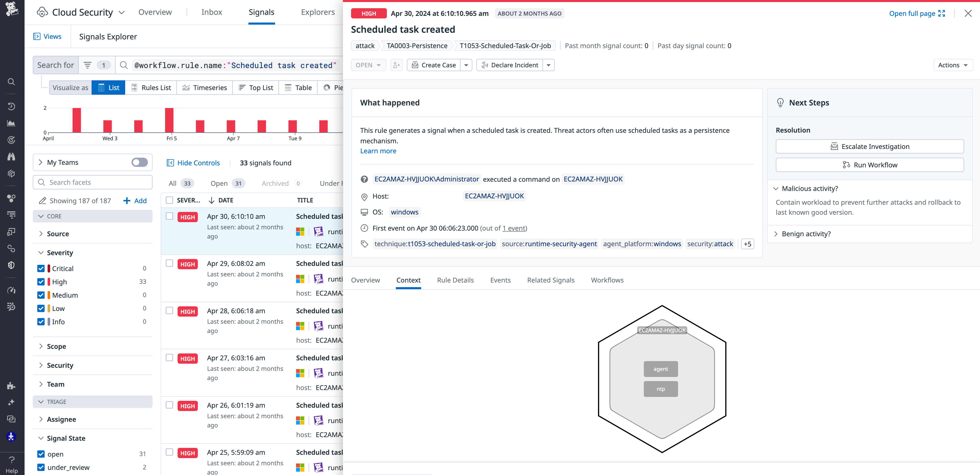Select the security shield icon in the sidebar
Viewport: 980px width, 475px height.
pos(12,265)
